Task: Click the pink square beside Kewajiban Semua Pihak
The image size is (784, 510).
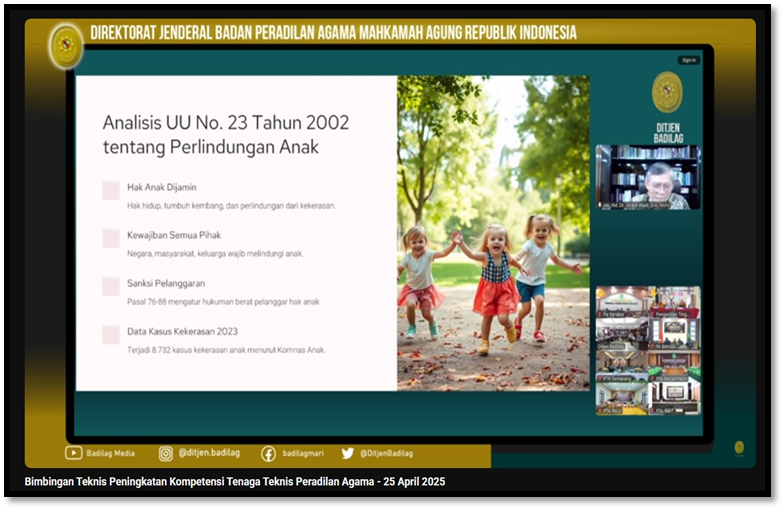Action: pyautogui.click(x=111, y=238)
